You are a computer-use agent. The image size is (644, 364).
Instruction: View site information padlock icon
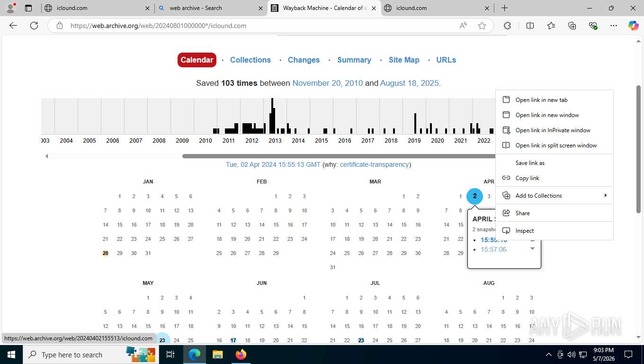click(x=60, y=26)
